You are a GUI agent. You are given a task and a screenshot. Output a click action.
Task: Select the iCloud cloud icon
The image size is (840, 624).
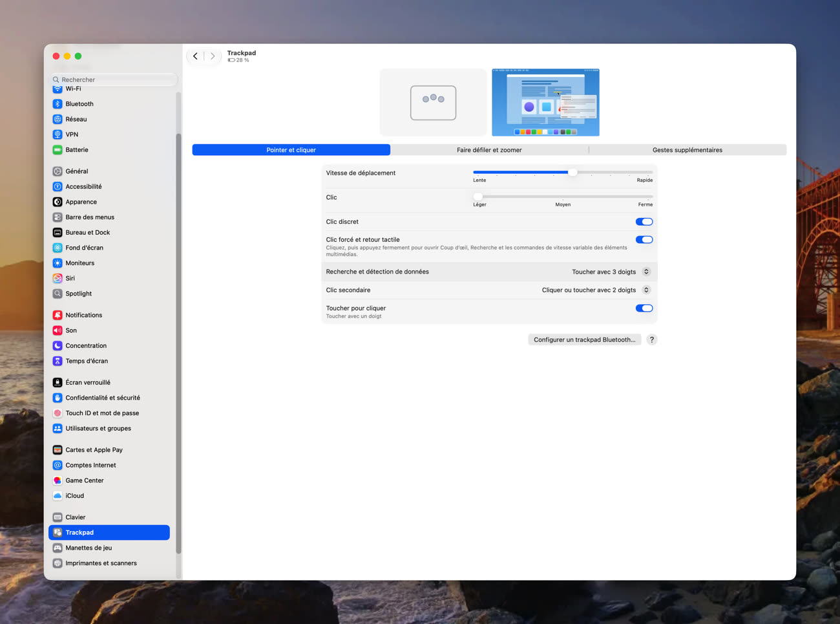58,496
